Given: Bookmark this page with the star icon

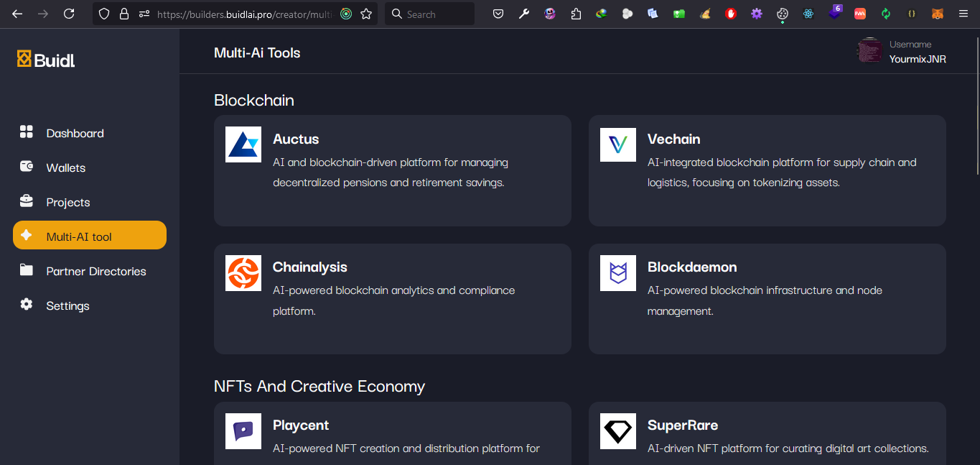Looking at the screenshot, I should [366, 14].
